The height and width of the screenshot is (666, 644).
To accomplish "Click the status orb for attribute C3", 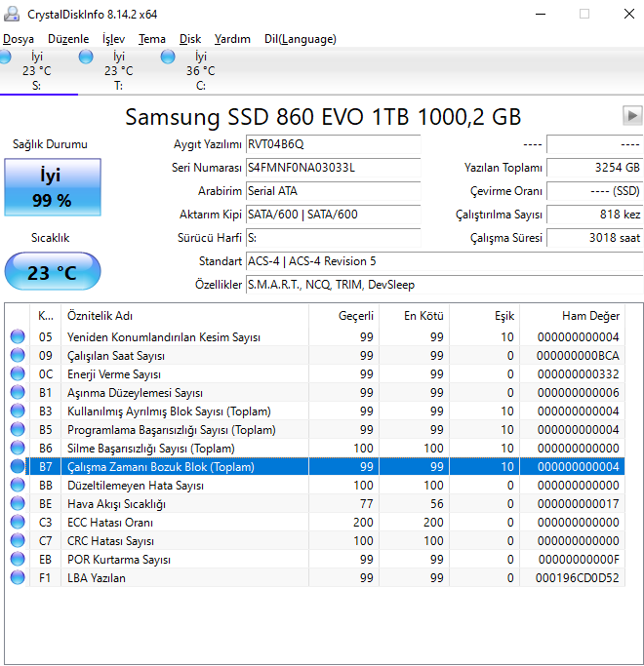I will tap(18, 522).
